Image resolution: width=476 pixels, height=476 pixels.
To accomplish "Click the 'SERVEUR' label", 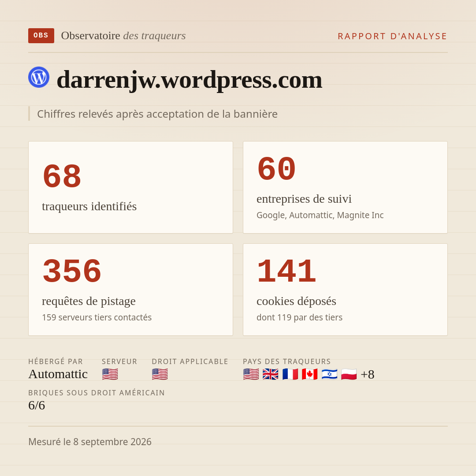I will coord(119,361).
